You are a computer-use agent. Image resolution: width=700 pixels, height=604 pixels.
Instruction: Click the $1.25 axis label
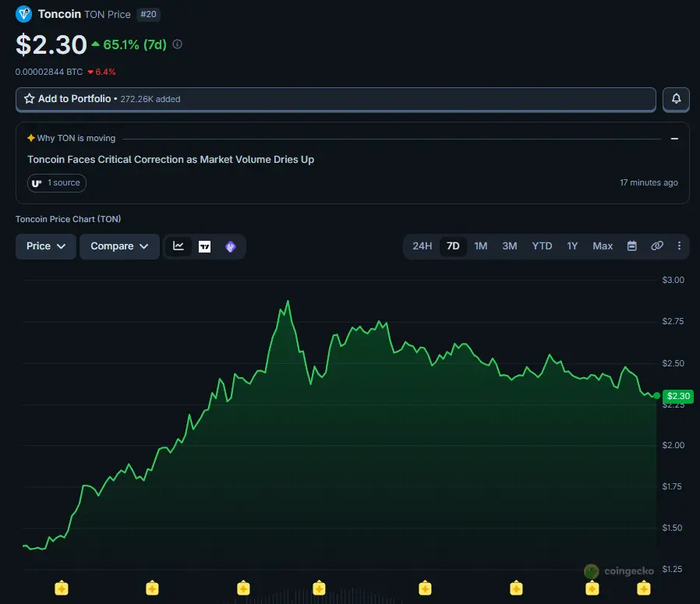[x=672, y=569]
